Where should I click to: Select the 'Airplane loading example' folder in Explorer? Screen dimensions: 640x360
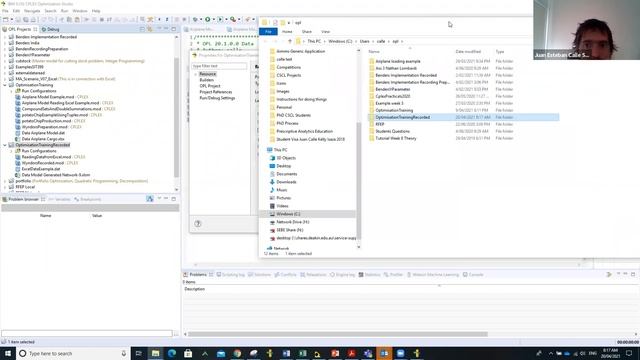(398, 61)
